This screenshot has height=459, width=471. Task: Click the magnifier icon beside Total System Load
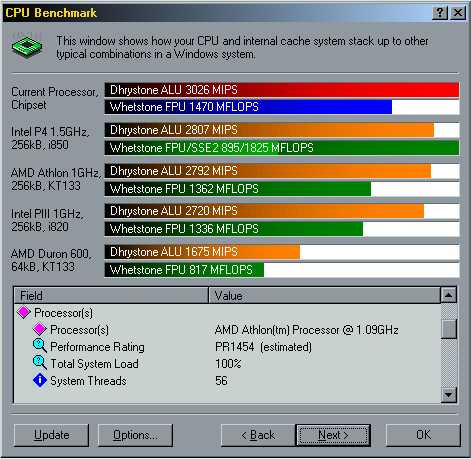click(40, 363)
